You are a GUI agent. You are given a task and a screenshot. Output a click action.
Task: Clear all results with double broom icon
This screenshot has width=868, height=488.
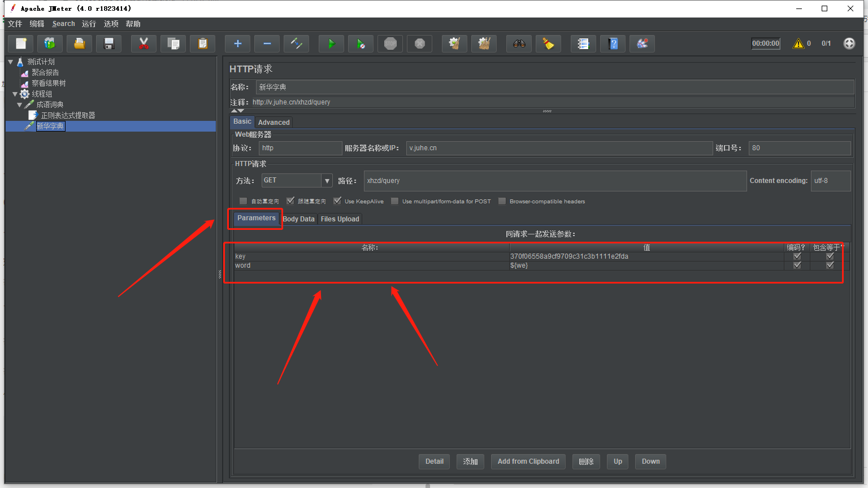484,43
